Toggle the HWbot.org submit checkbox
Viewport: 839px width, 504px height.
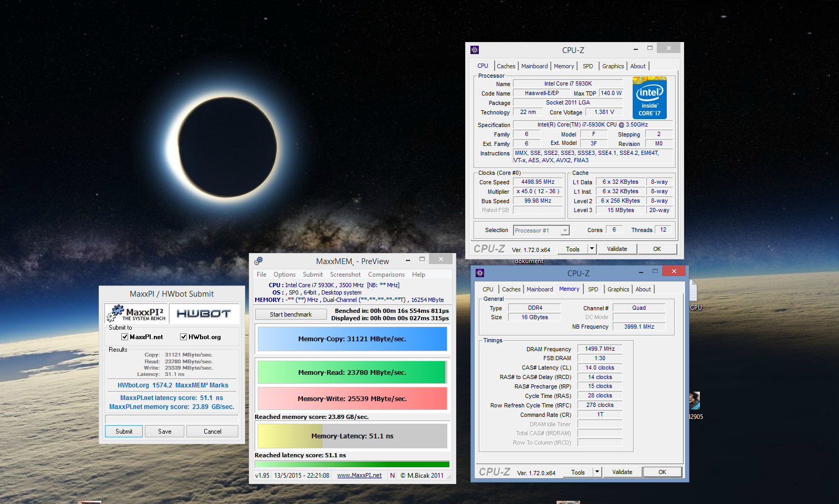[x=183, y=337]
